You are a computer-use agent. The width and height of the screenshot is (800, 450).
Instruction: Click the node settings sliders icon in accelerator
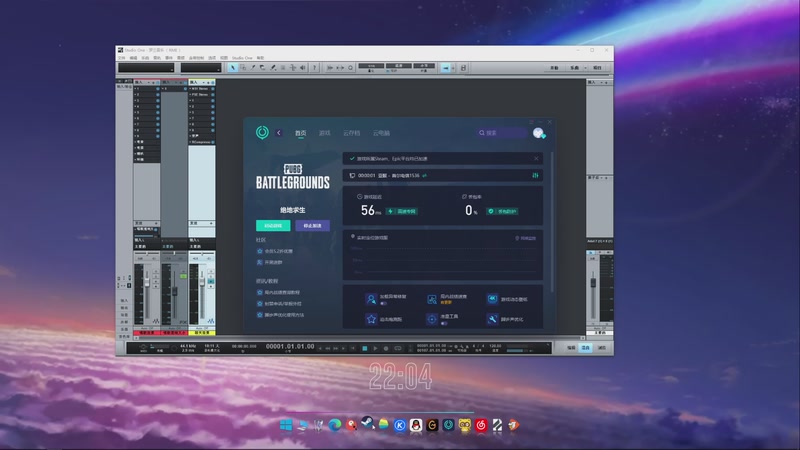coord(535,176)
